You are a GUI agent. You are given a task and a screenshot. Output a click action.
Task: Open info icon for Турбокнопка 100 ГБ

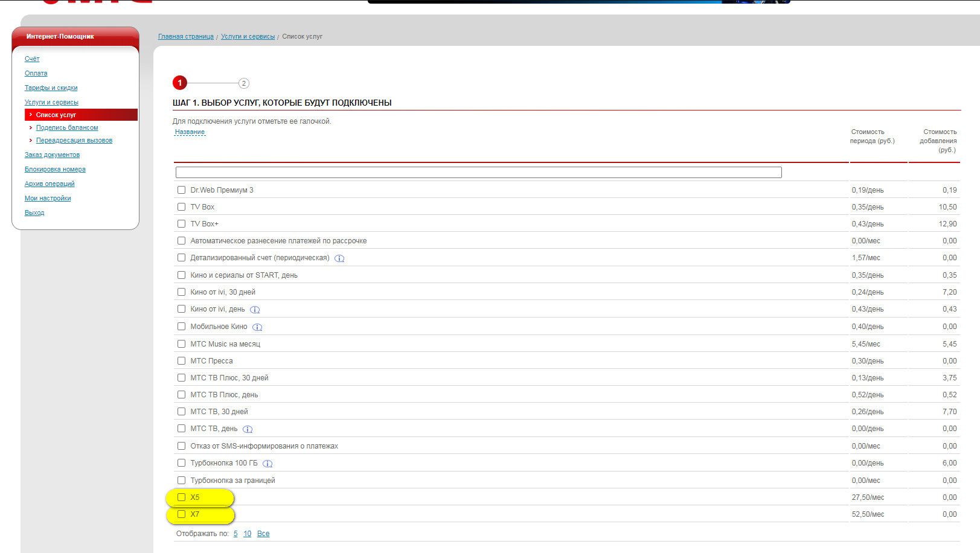(x=267, y=464)
